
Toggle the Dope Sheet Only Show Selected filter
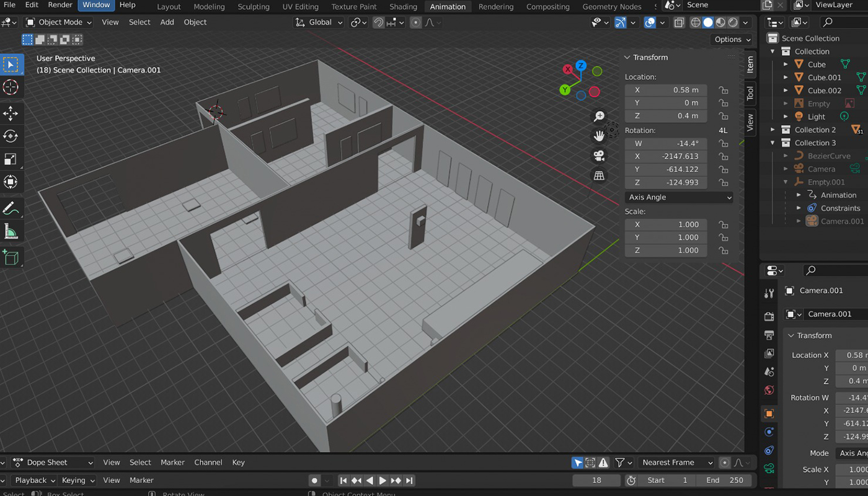[x=577, y=463]
